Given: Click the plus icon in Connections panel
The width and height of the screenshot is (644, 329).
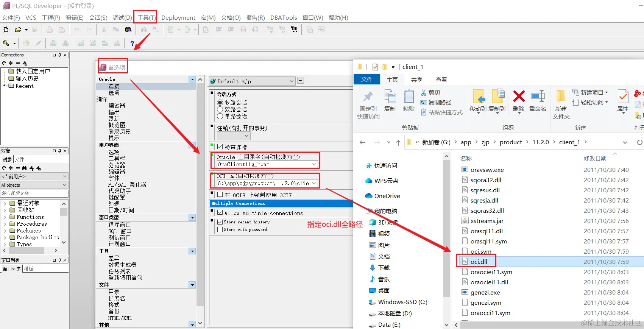Looking at the screenshot, I should point(11,63).
